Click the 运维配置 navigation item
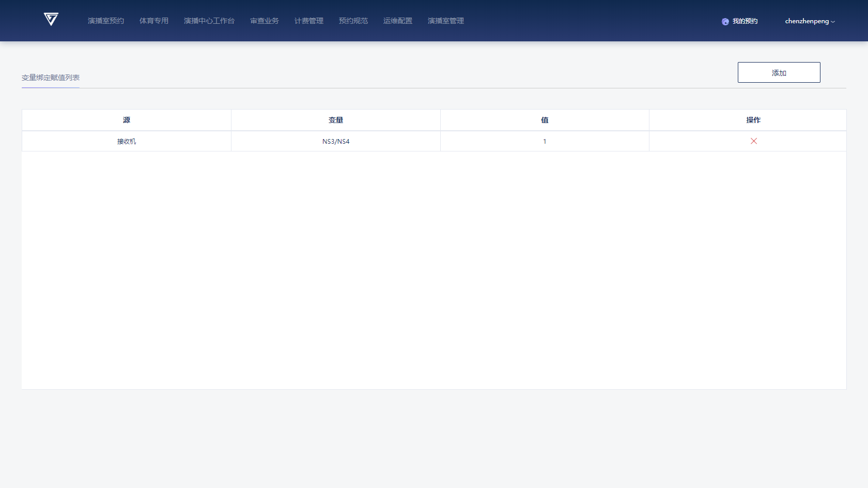Screen dimensions: 868x488 click(398, 21)
